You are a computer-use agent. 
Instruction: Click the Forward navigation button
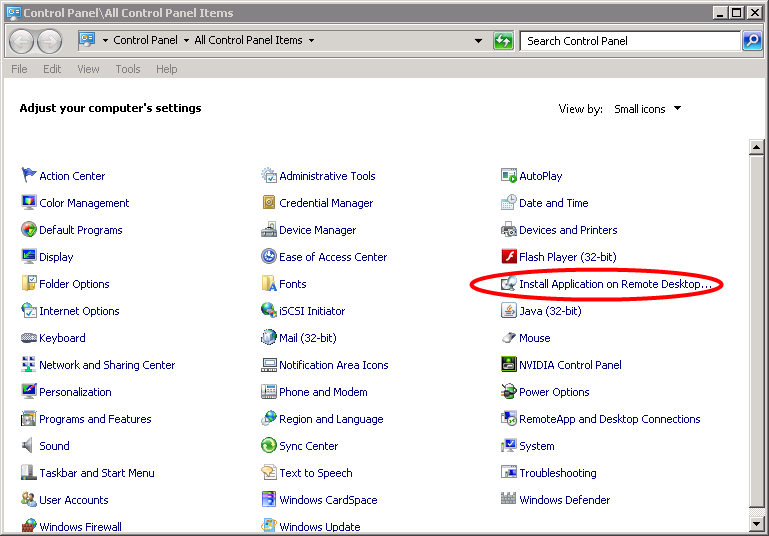[50, 41]
